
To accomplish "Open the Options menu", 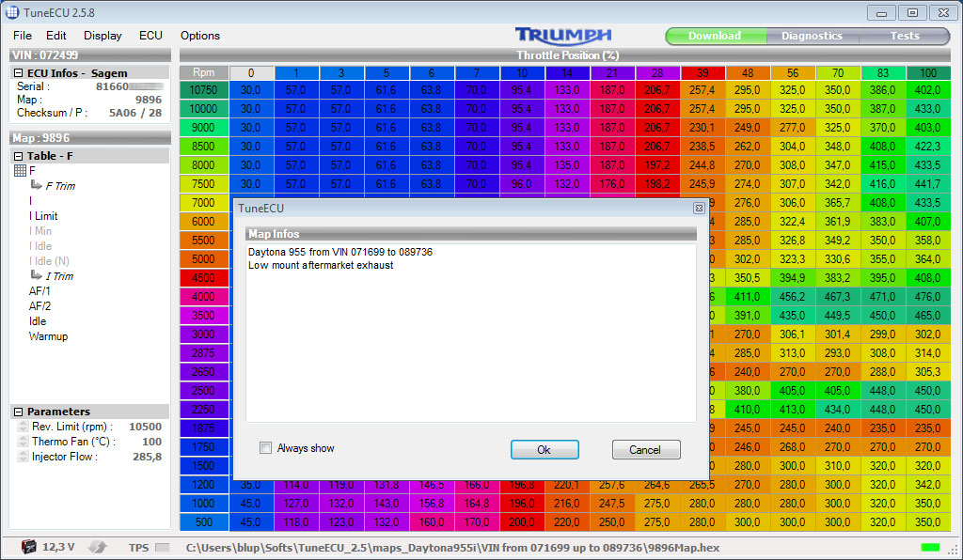I will [199, 36].
